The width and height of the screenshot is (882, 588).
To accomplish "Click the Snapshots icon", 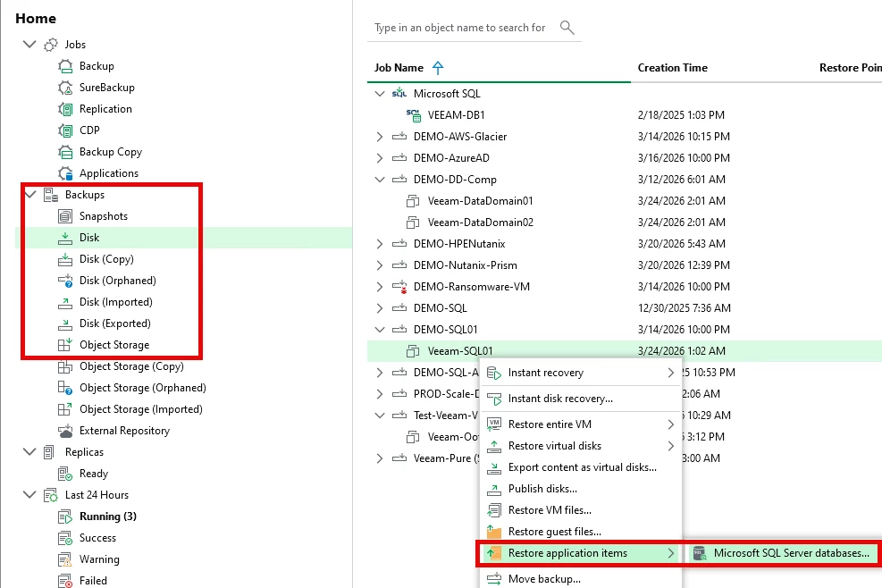I will click(65, 216).
